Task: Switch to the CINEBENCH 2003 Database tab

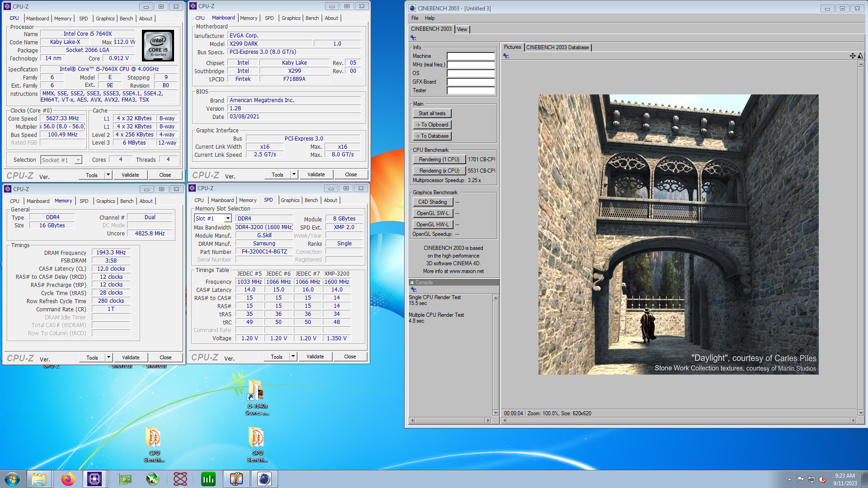Action: 557,47
